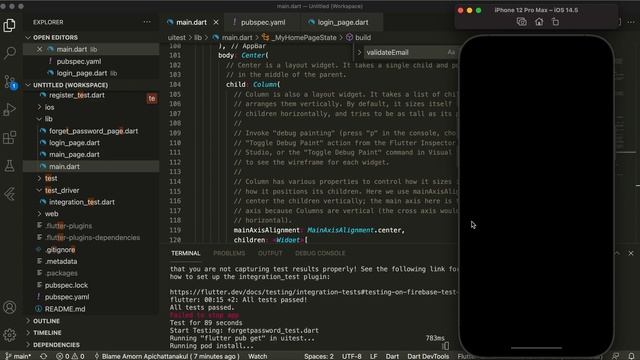
Task: Toggle Match Case in the find widget
Action: point(451,52)
